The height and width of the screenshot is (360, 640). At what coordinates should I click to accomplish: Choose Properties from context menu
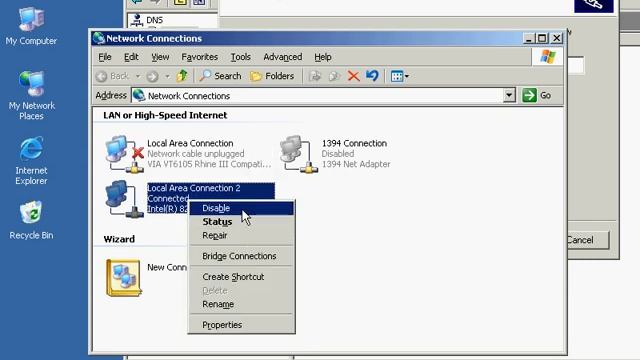pyautogui.click(x=241, y=325)
